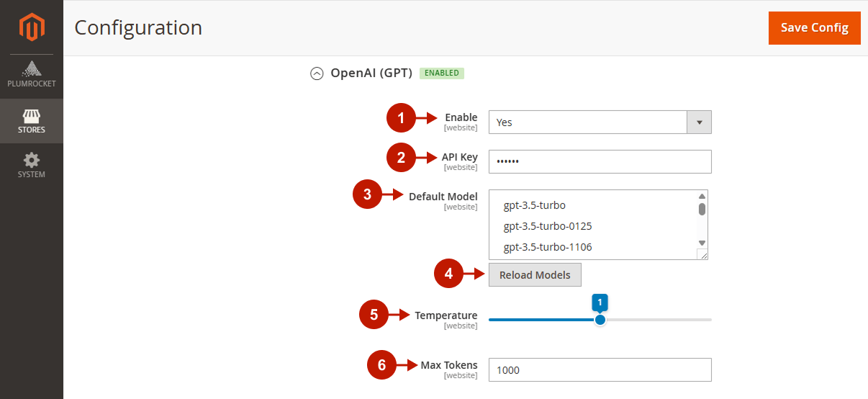Image resolution: width=868 pixels, height=399 pixels.
Task: Click the Save Config button
Action: (x=815, y=28)
